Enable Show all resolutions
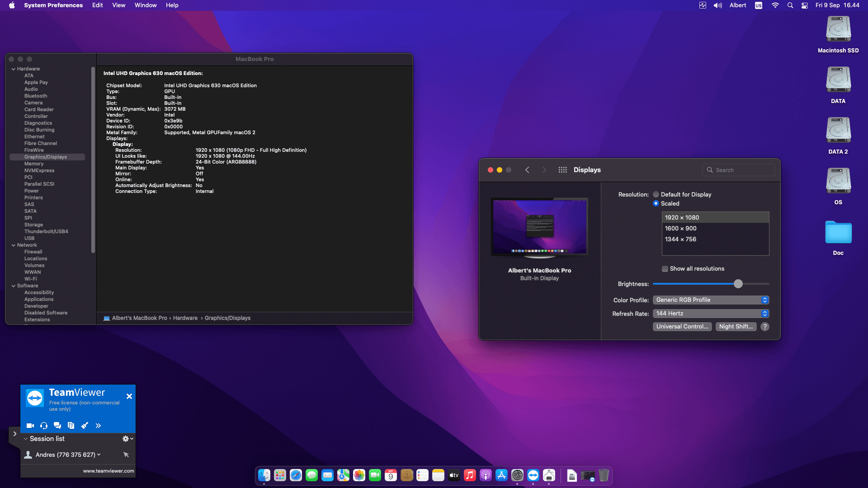This screenshot has width=868, height=488. point(665,268)
